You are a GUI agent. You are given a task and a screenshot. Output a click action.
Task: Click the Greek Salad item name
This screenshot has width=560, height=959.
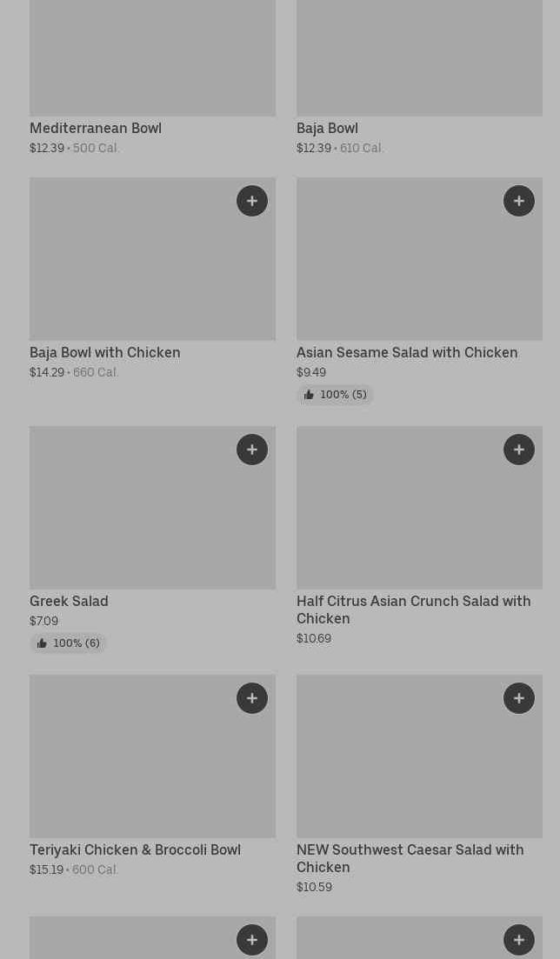[x=69, y=601]
